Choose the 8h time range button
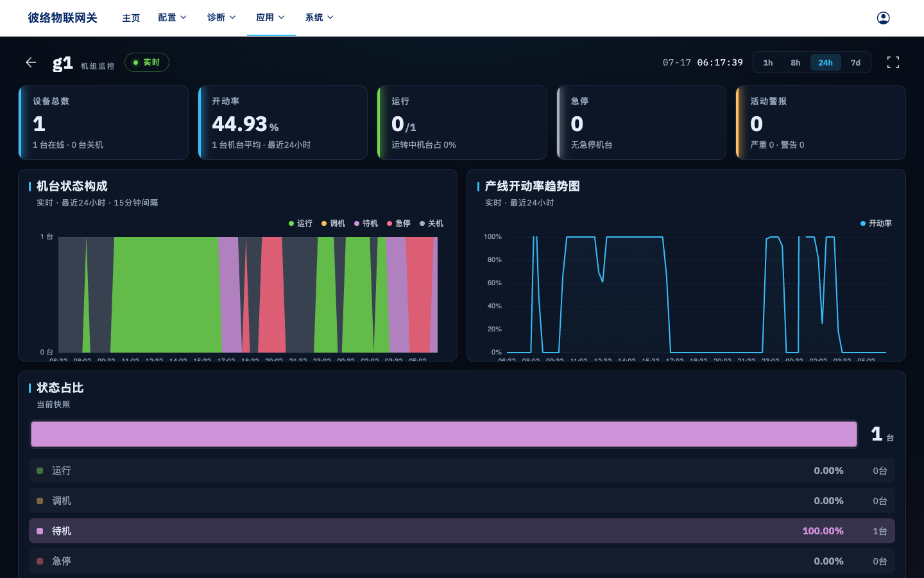The width and height of the screenshot is (924, 578). tap(796, 62)
